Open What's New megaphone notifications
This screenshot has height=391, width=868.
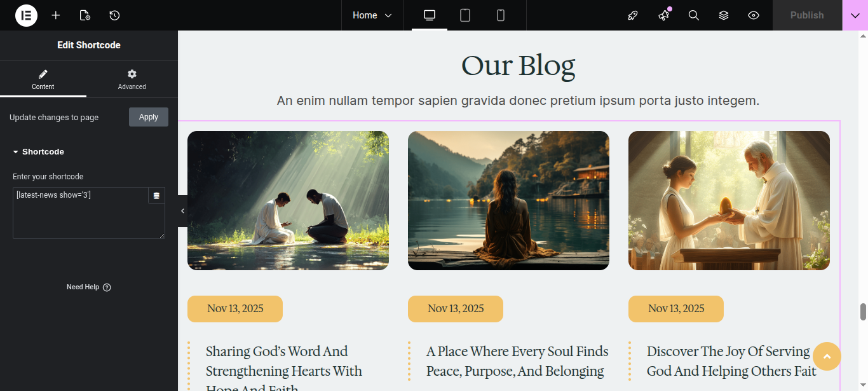[x=663, y=15]
